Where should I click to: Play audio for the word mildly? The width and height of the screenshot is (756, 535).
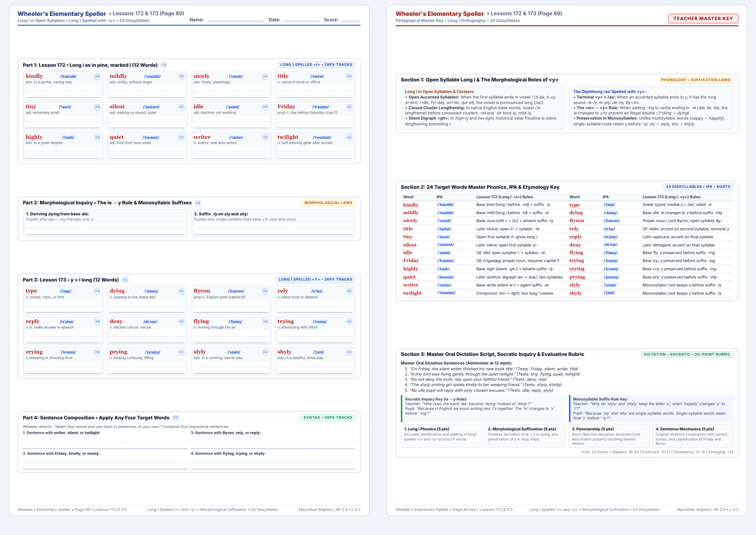click(181, 77)
